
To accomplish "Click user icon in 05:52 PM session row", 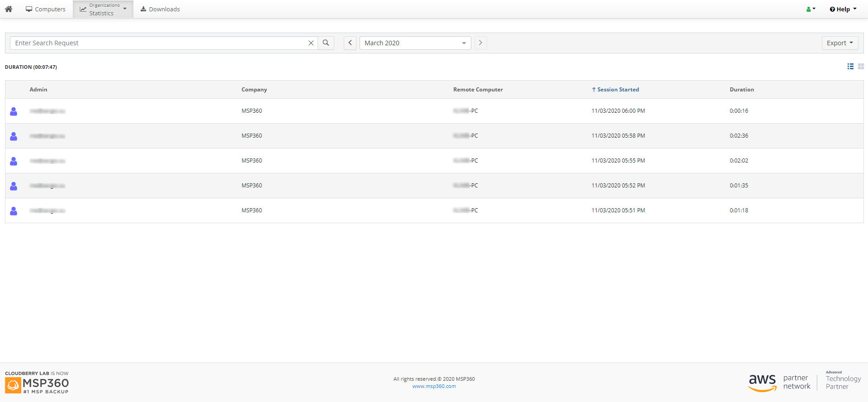I will 14,186.
